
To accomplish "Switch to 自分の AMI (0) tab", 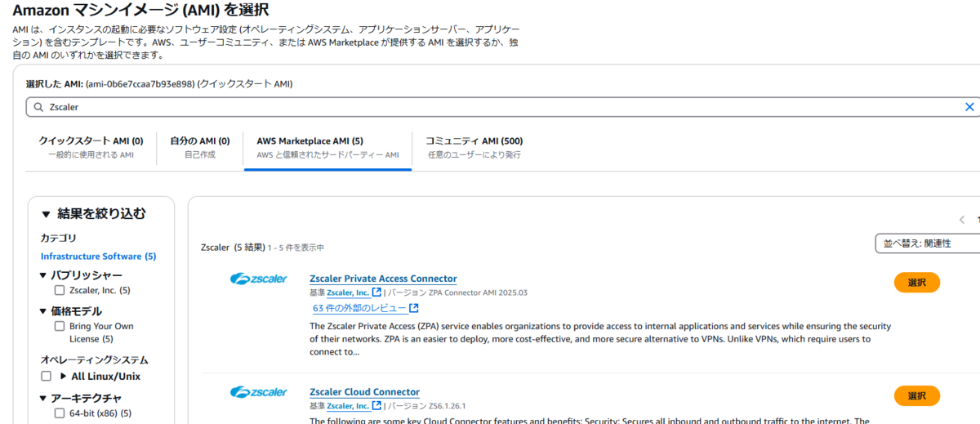I will 200,147.
